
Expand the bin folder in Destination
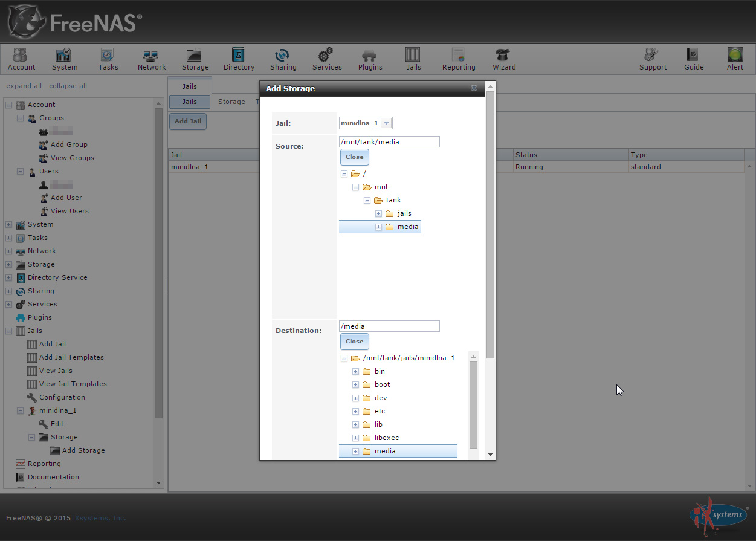355,371
